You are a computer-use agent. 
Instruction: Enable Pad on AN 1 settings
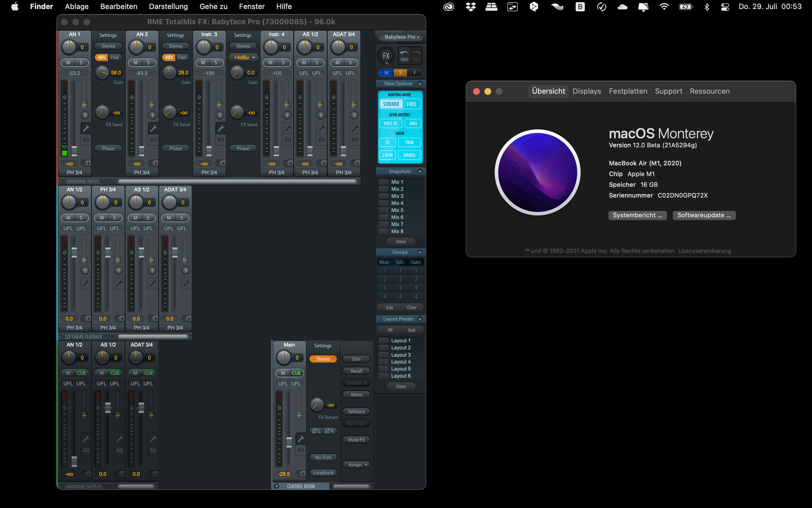click(115, 58)
